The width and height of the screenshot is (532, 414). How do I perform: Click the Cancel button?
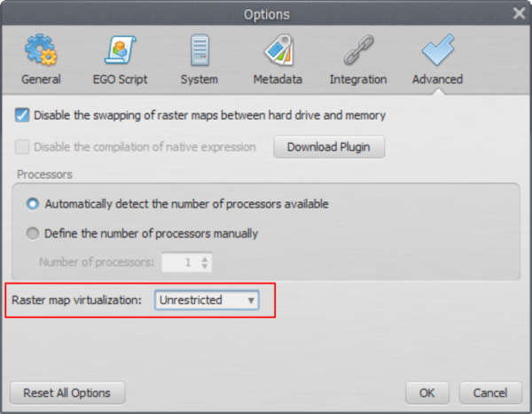tap(490, 393)
